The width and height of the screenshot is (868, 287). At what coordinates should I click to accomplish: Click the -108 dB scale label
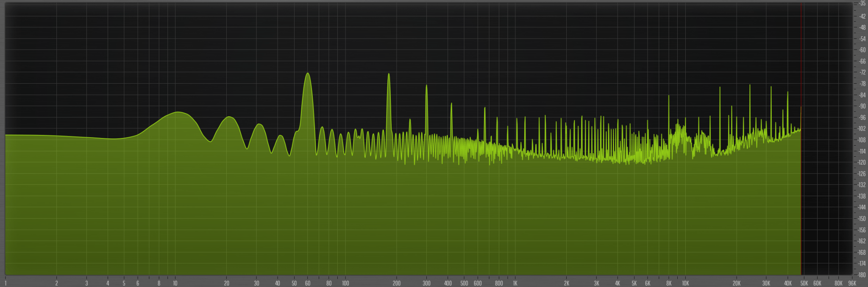coord(862,140)
